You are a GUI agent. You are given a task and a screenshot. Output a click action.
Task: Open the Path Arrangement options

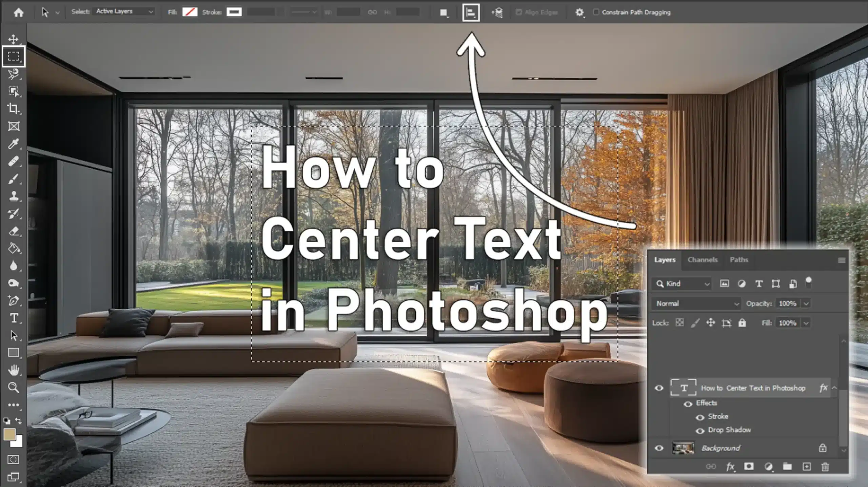coord(497,13)
